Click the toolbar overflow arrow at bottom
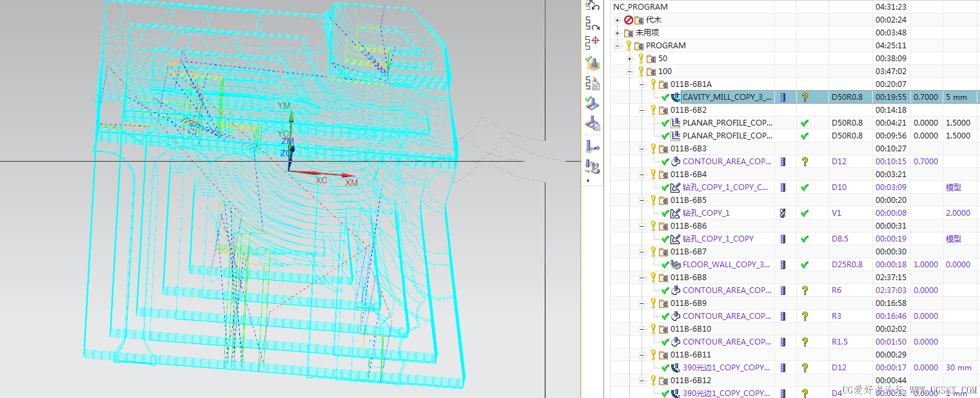 point(587,181)
